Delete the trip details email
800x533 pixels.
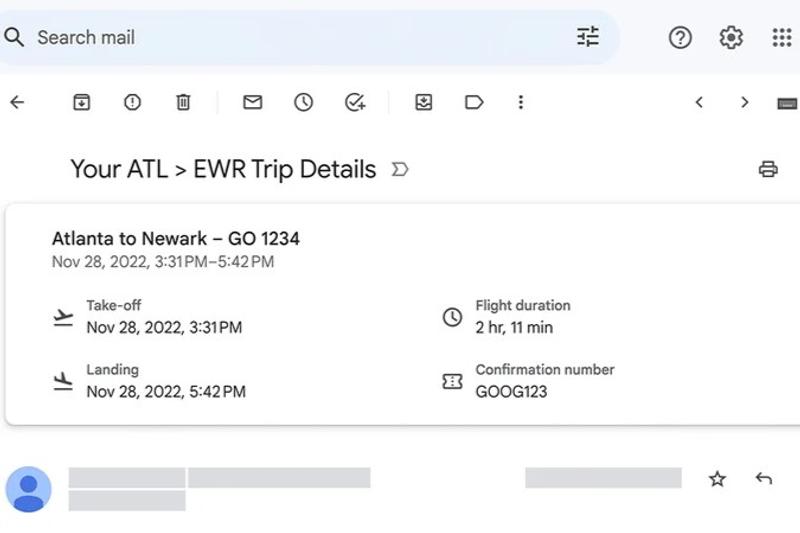(x=183, y=102)
